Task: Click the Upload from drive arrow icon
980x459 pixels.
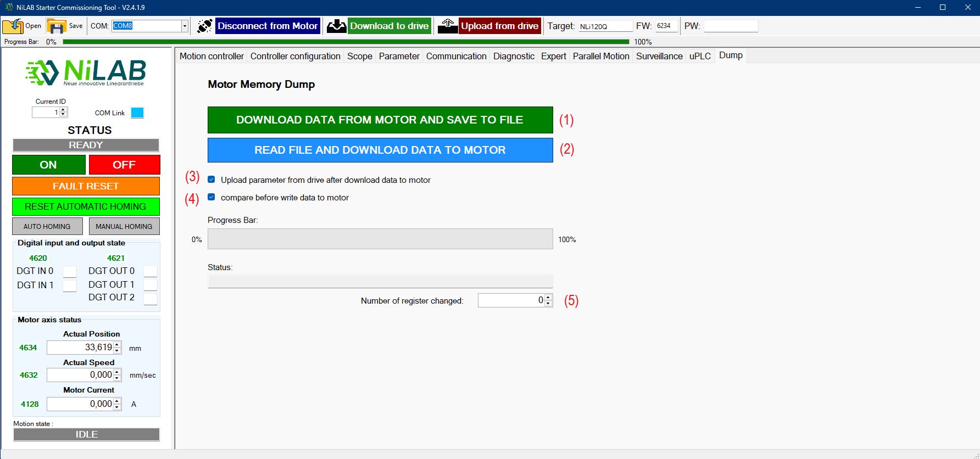Action: [x=448, y=26]
